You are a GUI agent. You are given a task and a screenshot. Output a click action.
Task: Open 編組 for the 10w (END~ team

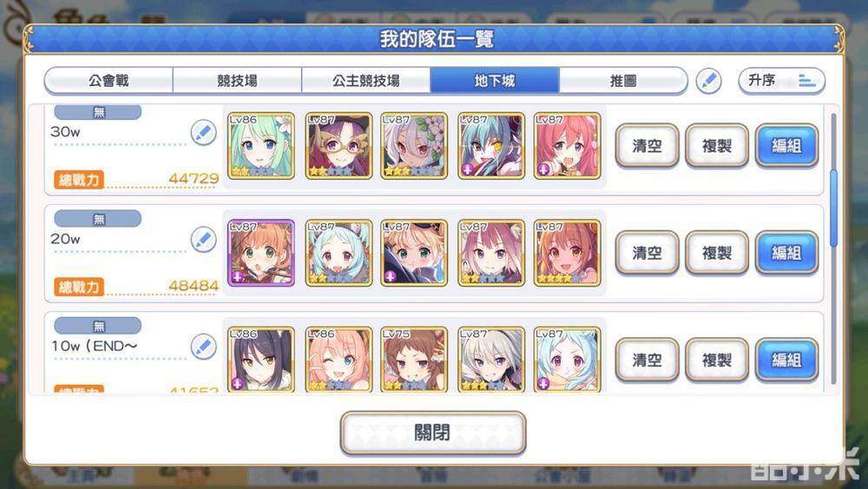click(x=786, y=360)
